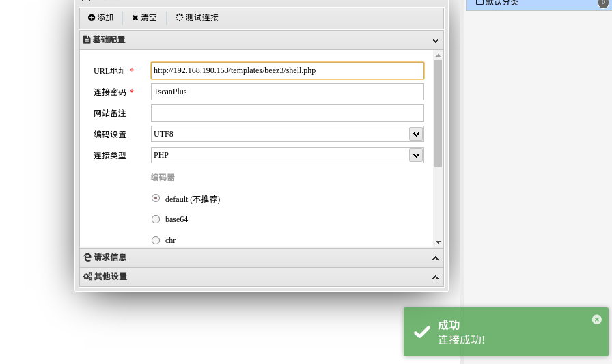Collapse the 基础配置 section chevron
Image resolution: width=612 pixels, height=364 pixels.
click(x=435, y=40)
